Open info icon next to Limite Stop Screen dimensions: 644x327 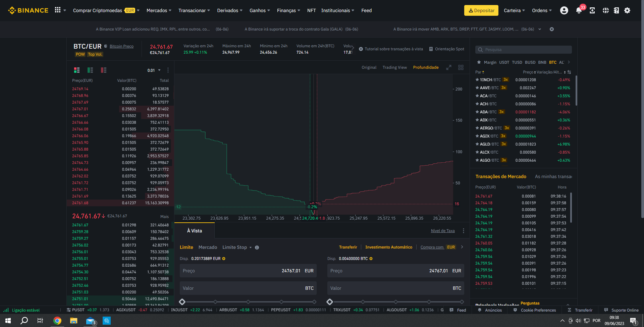tap(257, 248)
